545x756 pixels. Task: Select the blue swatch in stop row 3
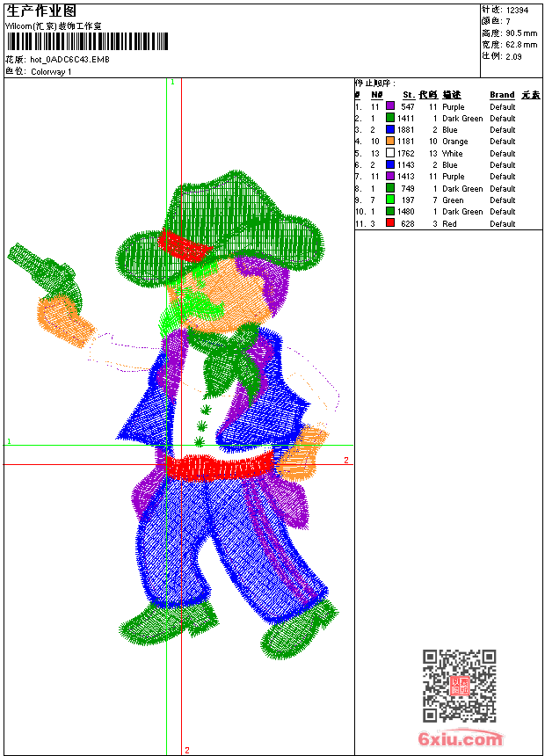coord(390,129)
